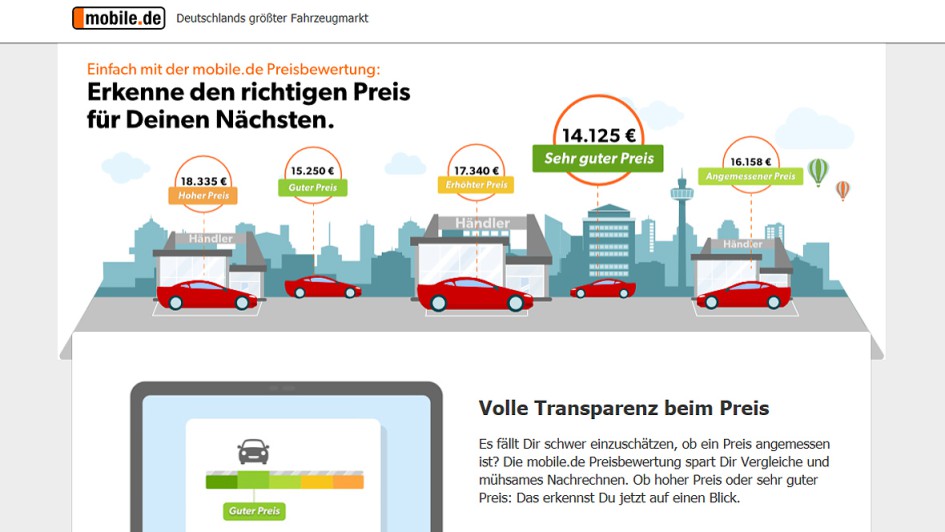The width and height of the screenshot is (945, 532).
Task: Click the green hot air balloon
Action: 818,172
